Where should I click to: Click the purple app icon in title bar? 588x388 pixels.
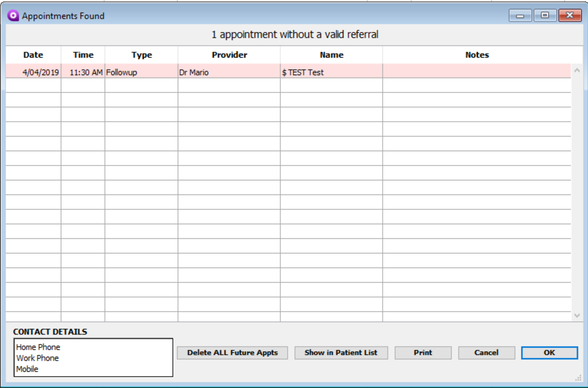coord(13,15)
